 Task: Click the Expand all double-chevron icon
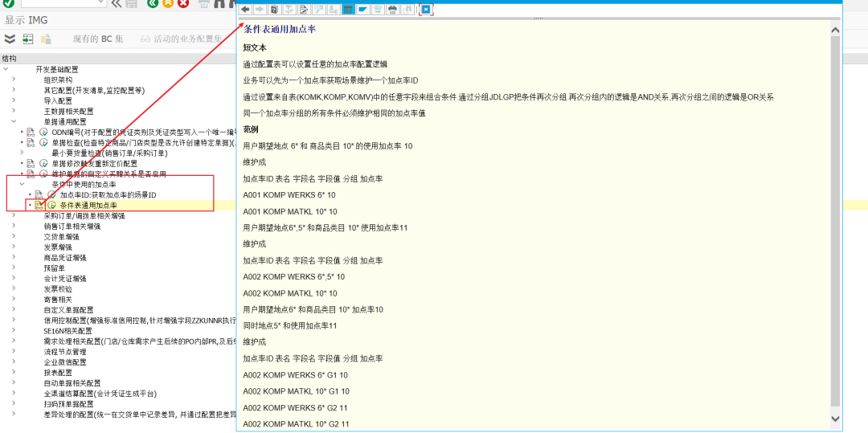click(x=10, y=39)
